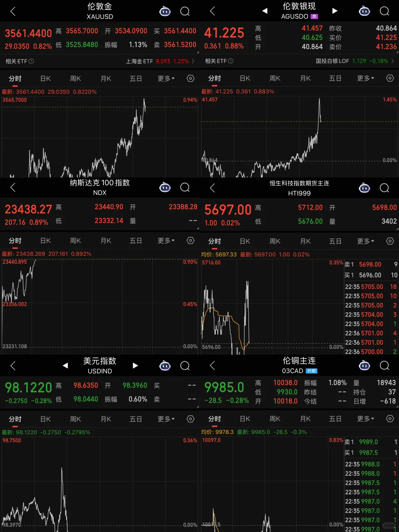Tap the back arrow in 恒生科技指数期货主连 panel
The image size is (399, 532).
[x=212, y=188]
